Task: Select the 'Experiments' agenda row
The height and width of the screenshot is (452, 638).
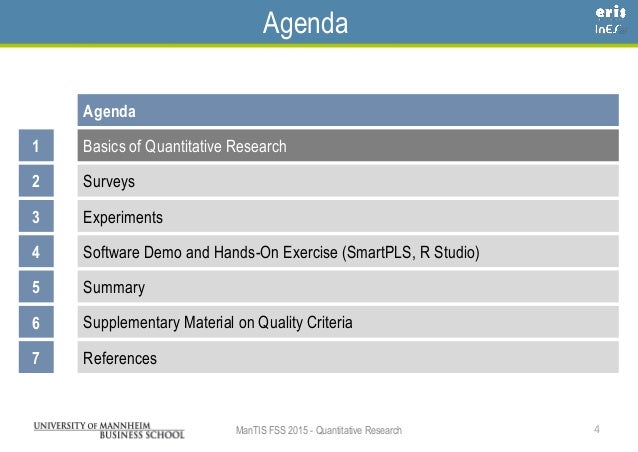Action: 348,216
